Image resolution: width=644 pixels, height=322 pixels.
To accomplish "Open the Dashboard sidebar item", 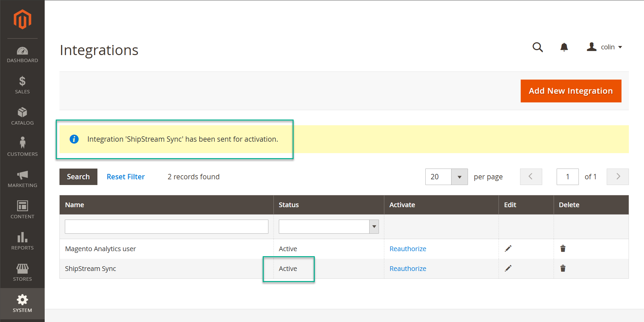I will click(22, 55).
